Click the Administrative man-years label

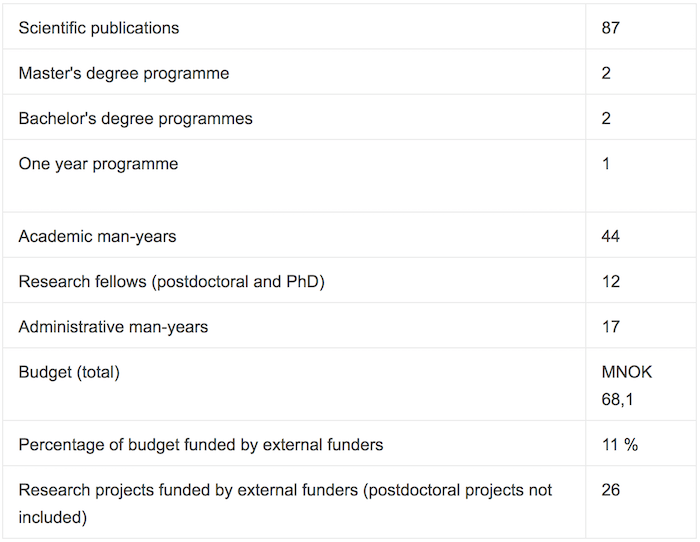(x=113, y=327)
